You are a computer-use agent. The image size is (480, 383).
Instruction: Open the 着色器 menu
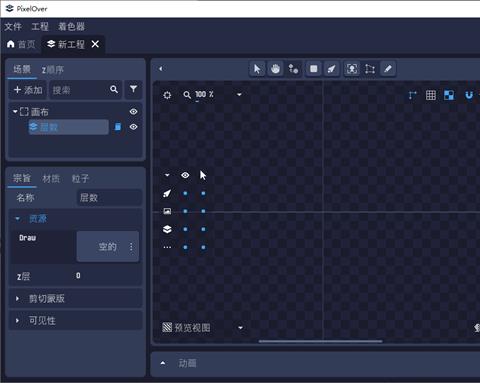(x=71, y=27)
